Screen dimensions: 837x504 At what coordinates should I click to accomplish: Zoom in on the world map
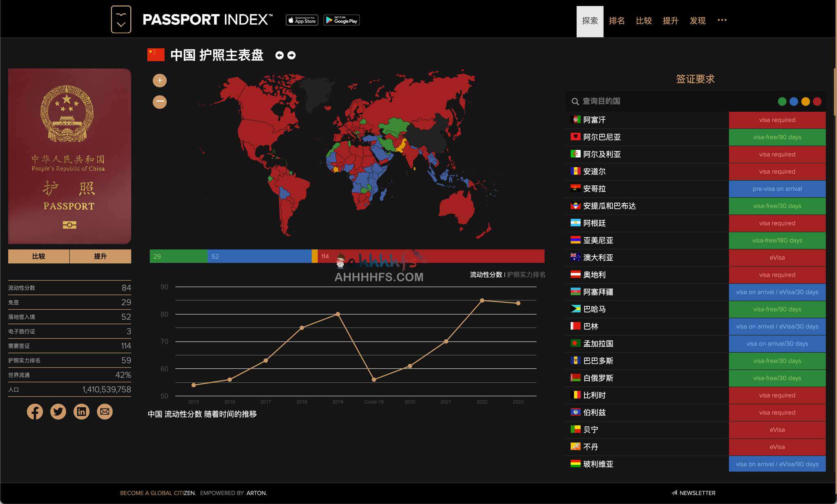coord(159,80)
